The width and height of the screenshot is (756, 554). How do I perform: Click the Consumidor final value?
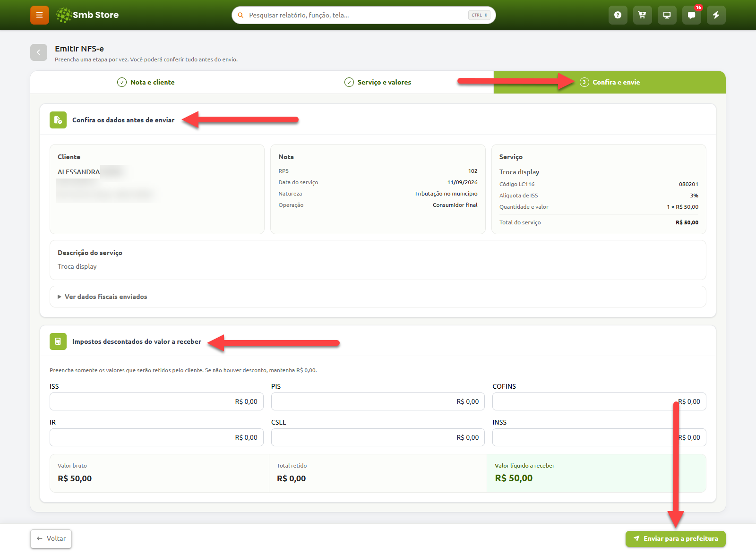click(x=455, y=205)
